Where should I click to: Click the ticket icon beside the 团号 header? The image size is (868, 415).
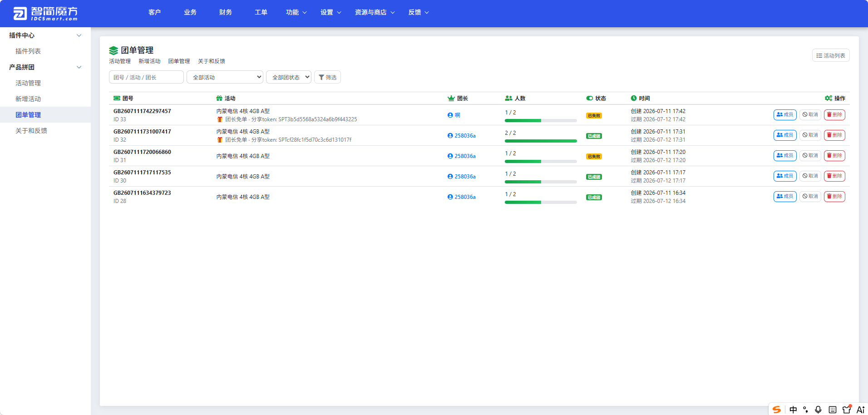117,98
